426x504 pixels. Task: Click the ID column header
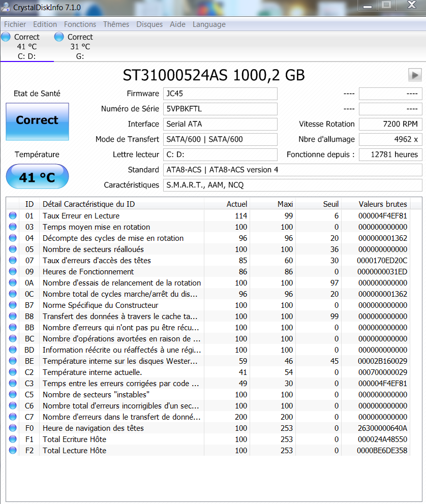point(29,204)
